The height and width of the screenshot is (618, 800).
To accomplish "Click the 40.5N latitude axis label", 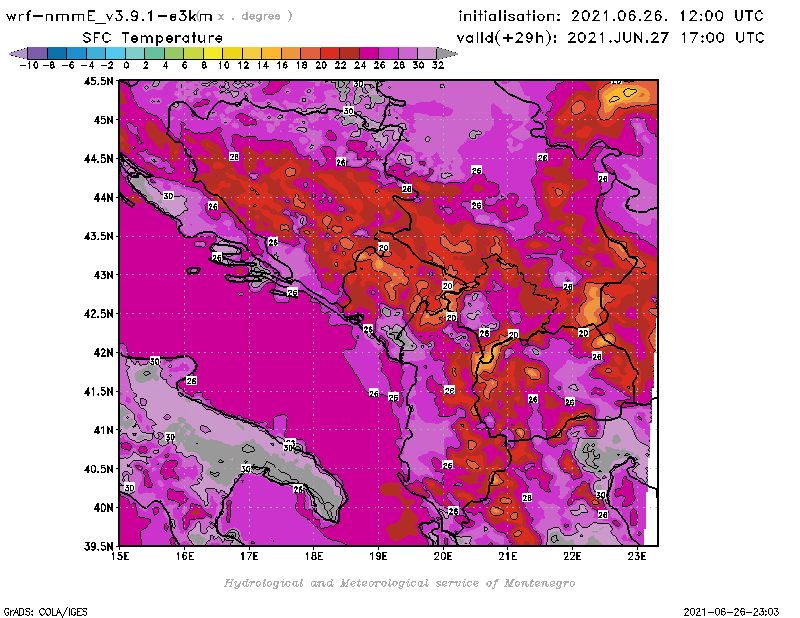I will [98, 469].
